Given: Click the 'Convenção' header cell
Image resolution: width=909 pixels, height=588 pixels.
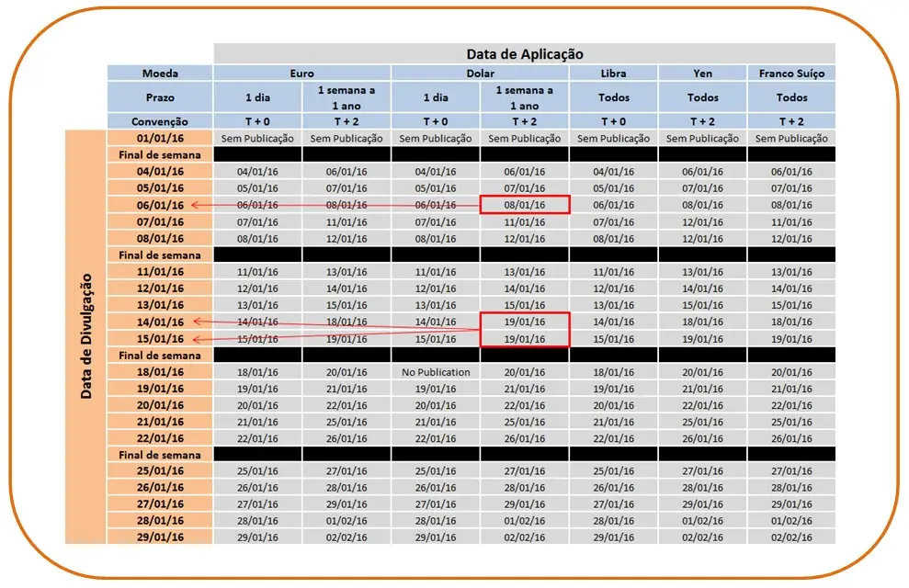Looking at the screenshot, I should pos(160,121).
